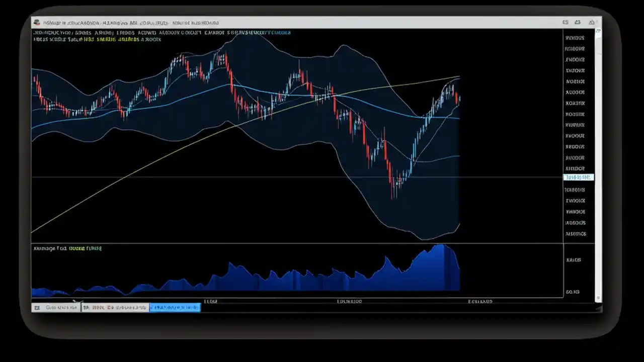The height and width of the screenshot is (362, 644).
Task: Expand the symbol list using the sidebar scrollbar arrow
Action: pyautogui.click(x=598, y=298)
